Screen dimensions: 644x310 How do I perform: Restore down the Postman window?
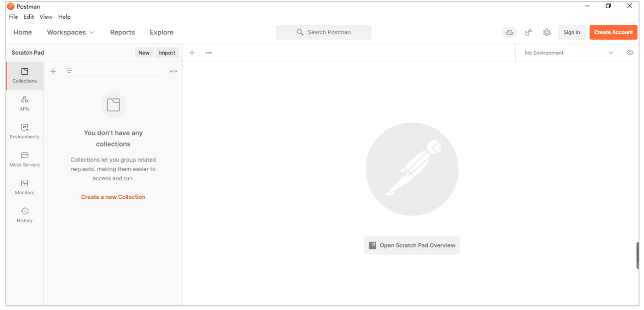click(609, 6)
